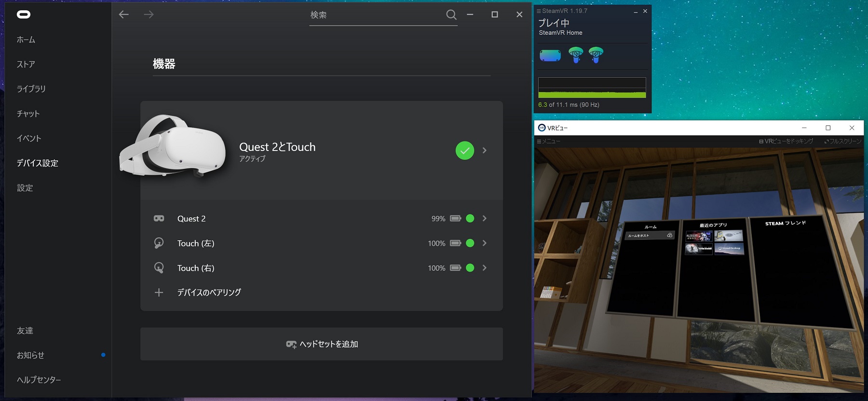This screenshot has height=401, width=868.
Task: Open ホーム in the sidebar
Action: 26,40
